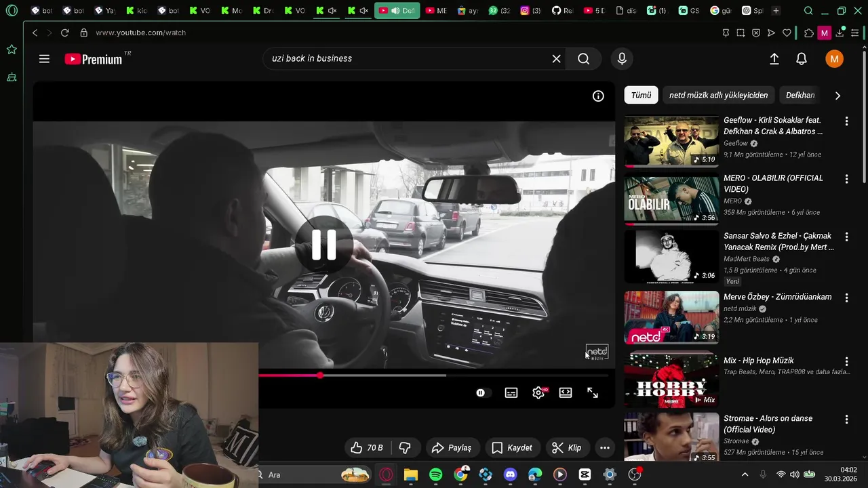
Task: Seek with the red progress bar scrubber
Action: tap(319, 375)
